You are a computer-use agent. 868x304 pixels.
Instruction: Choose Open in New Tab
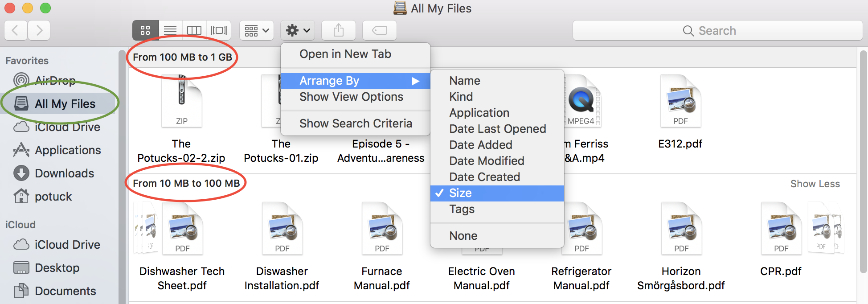click(345, 54)
